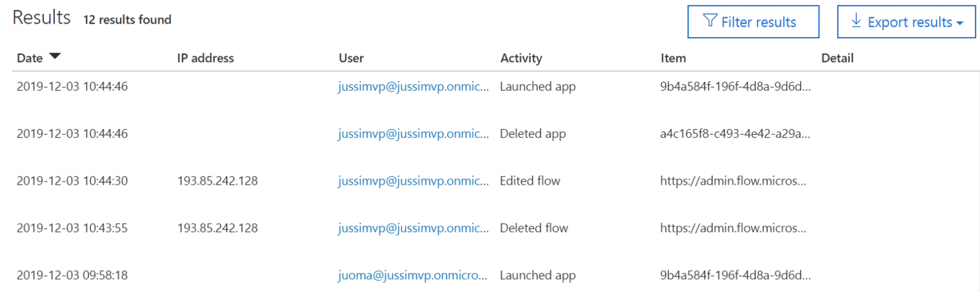This screenshot has height=292, width=980.
Task: Sort by the User column header
Action: click(x=351, y=58)
